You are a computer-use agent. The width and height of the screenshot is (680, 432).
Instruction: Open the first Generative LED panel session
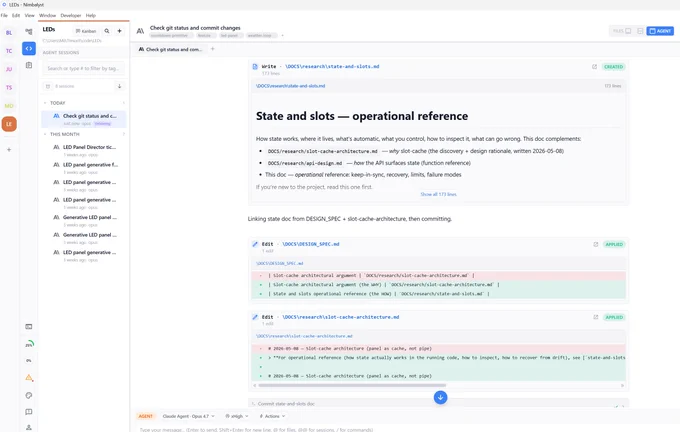click(84, 220)
